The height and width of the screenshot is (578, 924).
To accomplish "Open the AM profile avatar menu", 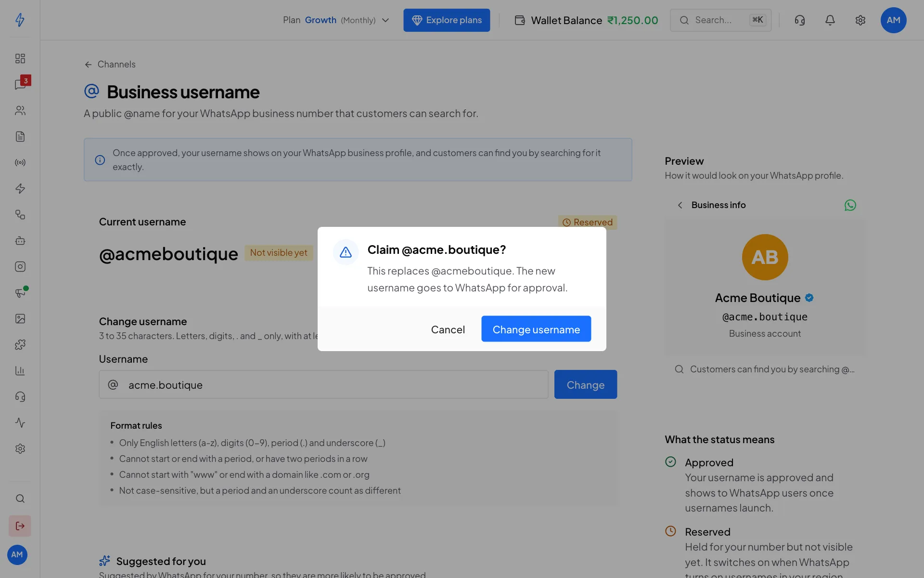I will [893, 20].
